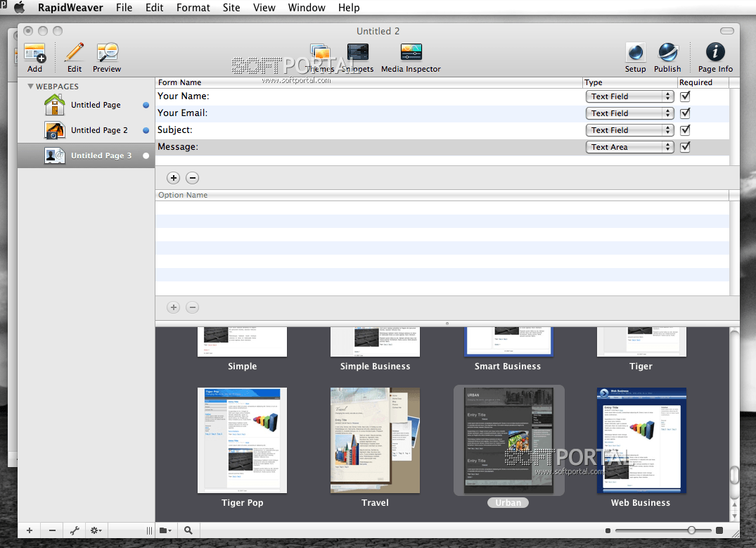Toggle Required checkbox for Subject
The image size is (756, 548).
pos(685,130)
